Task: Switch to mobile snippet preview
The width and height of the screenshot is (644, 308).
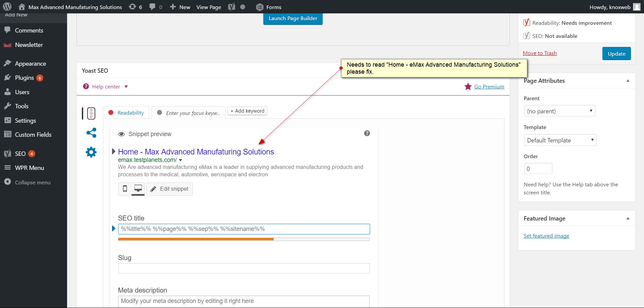Action: 125,189
